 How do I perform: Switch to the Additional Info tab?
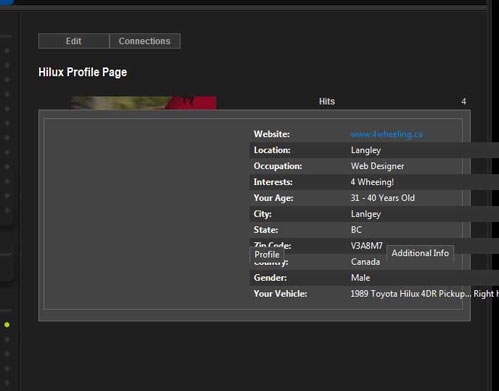coord(420,253)
